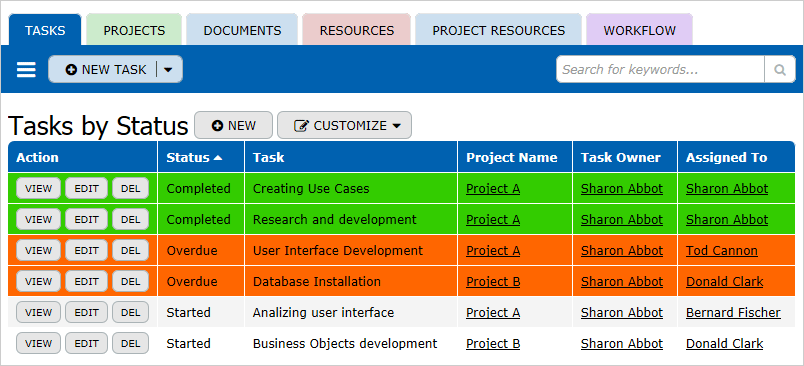
Task: Open the DOCUMENTS tab
Action: click(242, 30)
